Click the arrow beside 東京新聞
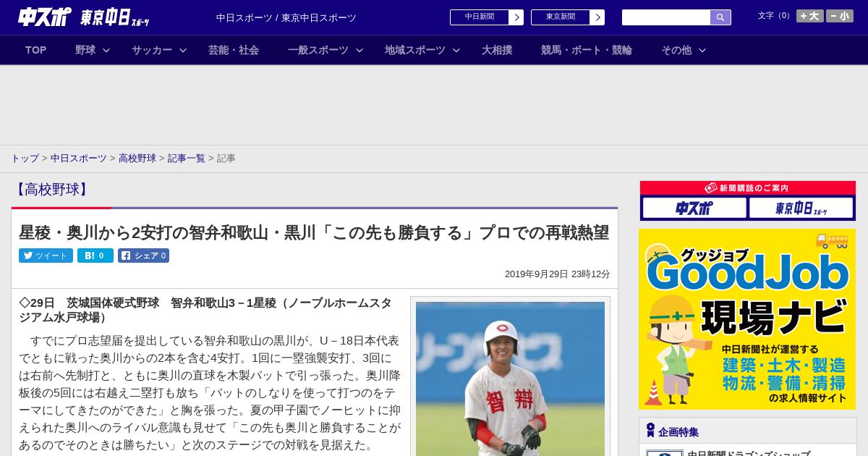868x456 pixels. [x=597, y=17]
